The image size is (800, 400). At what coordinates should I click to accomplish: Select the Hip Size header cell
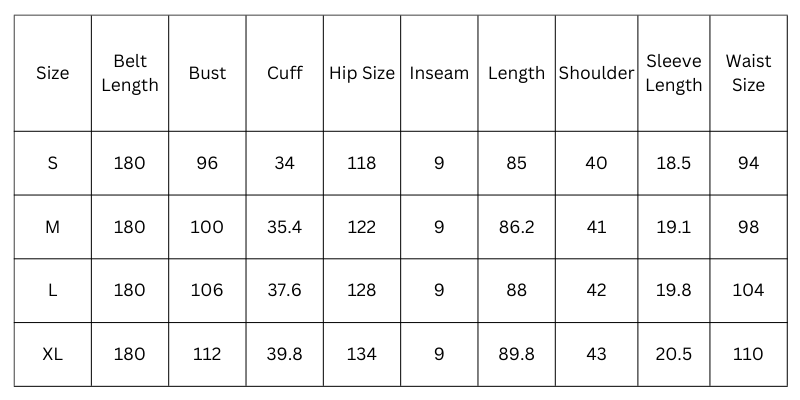pyautogui.click(x=362, y=73)
